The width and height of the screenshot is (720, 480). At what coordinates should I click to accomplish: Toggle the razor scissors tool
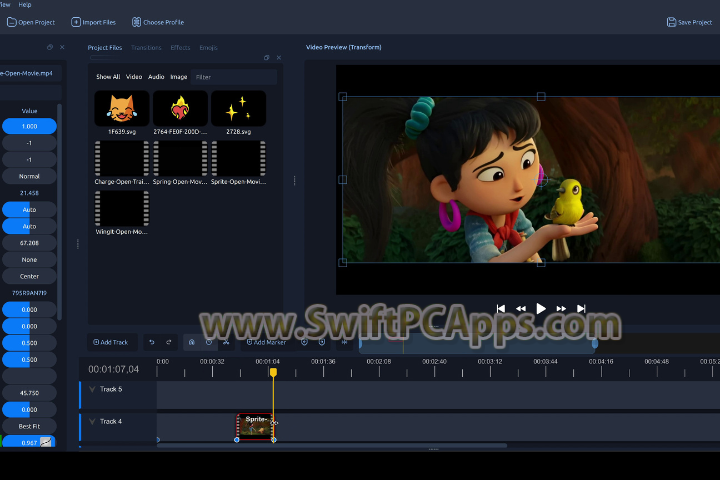pos(226,342)
